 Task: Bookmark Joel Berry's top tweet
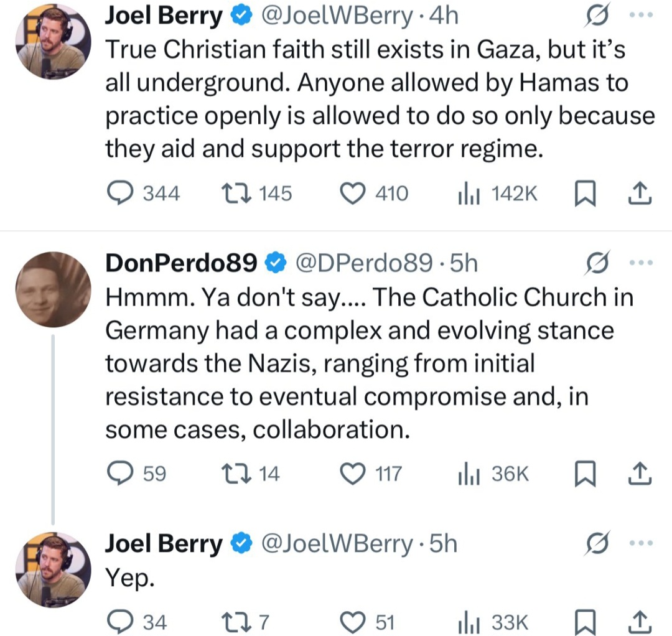[585, 194]
